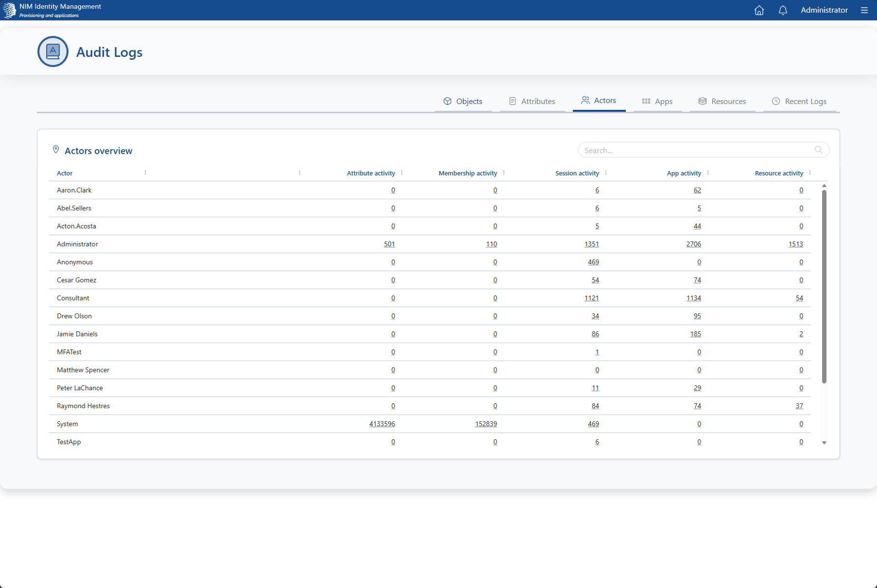The image size is (877, 588).
Task: Click the search magnifier icon
Action: (819, 150)
